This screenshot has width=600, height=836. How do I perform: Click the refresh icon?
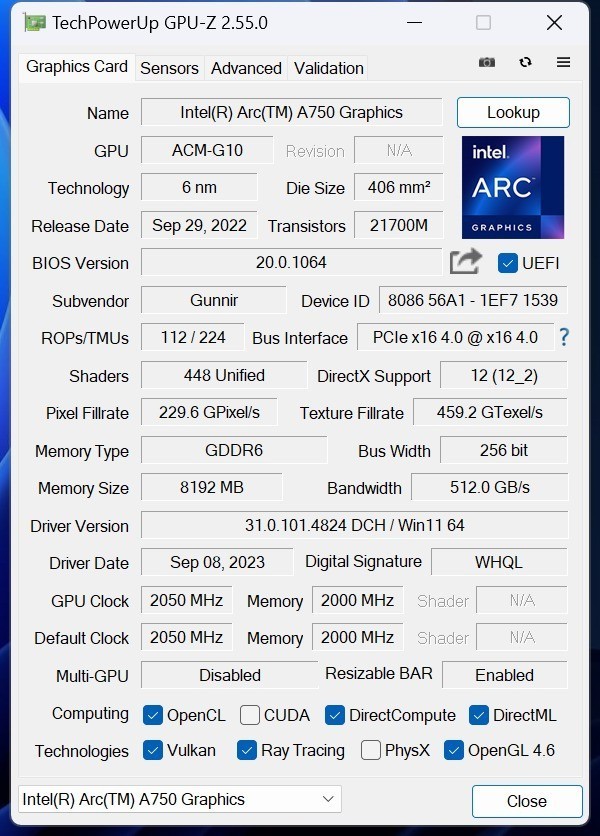(525, 62)
